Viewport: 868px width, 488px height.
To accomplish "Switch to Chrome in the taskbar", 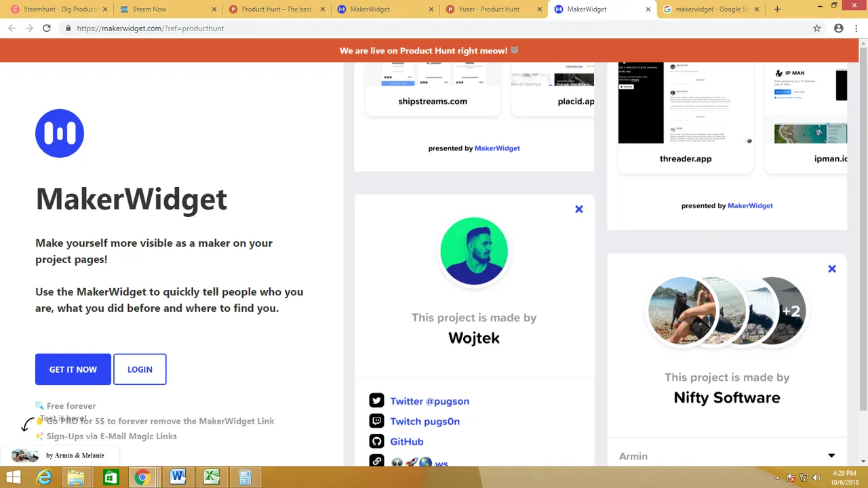I will tap(142, 477).
